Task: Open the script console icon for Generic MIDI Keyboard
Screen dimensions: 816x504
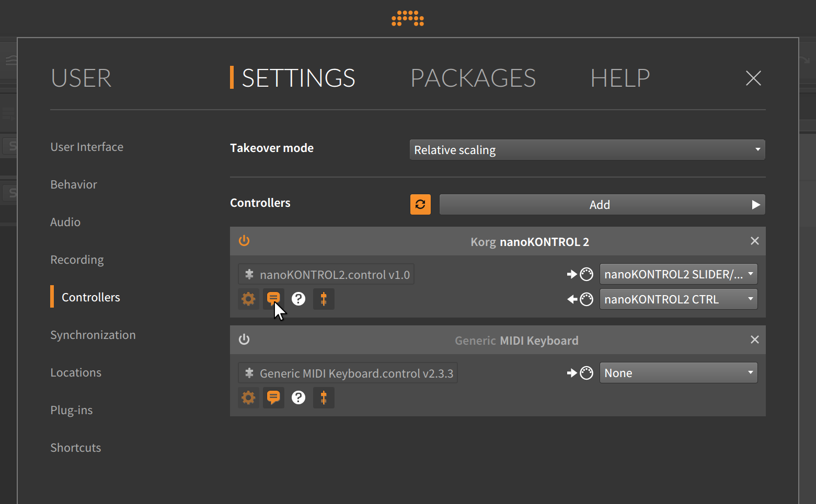Action: coord(273,397)
